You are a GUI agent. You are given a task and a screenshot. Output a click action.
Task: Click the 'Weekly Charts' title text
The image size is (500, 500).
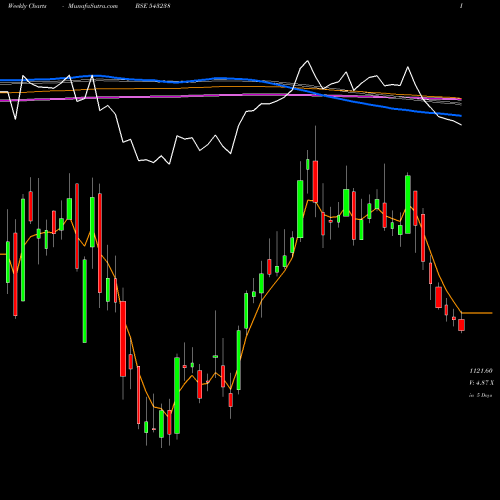[27, 6]
